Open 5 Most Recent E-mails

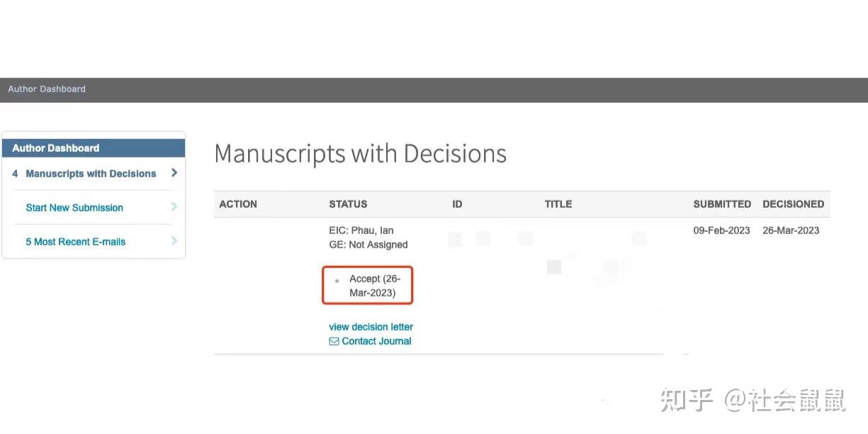click(76, 242)
